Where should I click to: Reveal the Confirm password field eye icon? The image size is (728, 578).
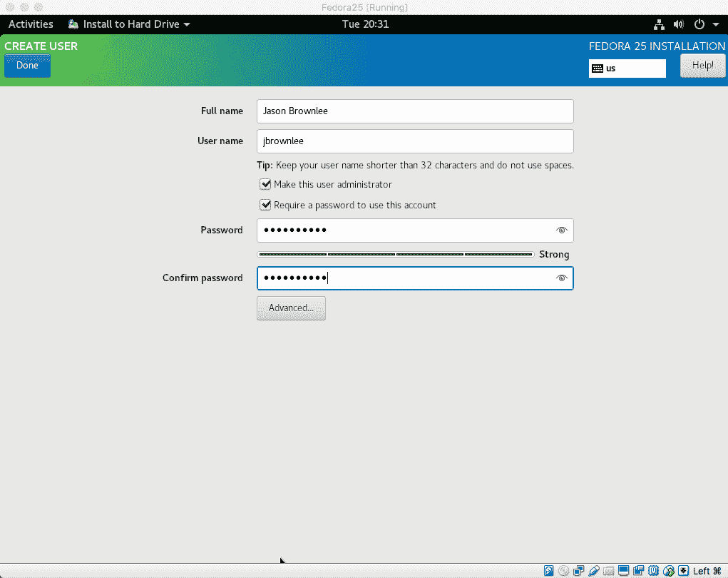click(x=561, y=278)
